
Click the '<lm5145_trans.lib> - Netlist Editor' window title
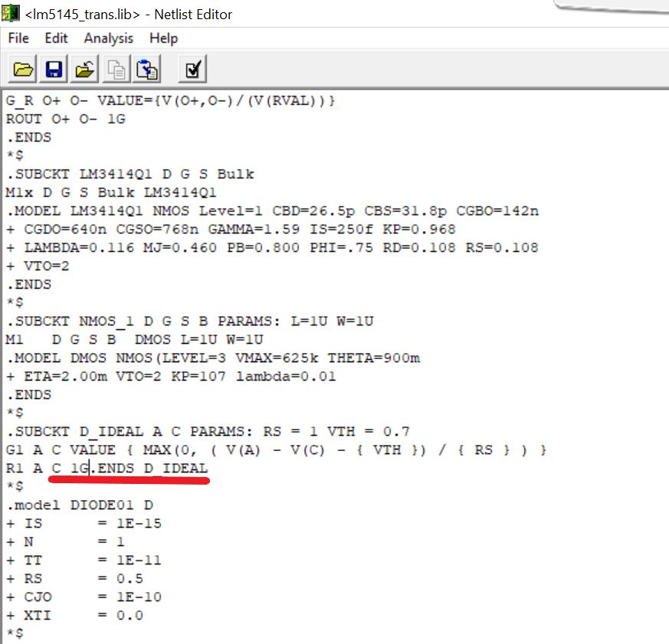pyautogui.click(x=129, y=15)
